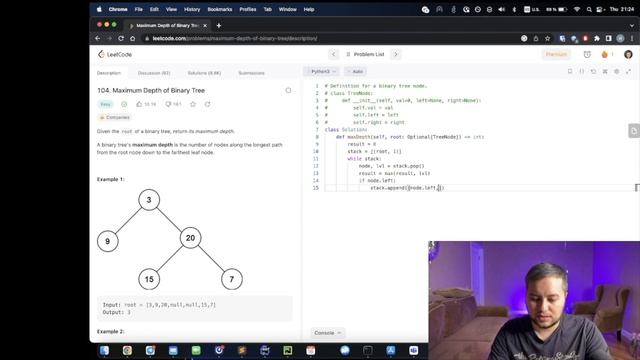Switch to the Discussion tab

point(154,73)
